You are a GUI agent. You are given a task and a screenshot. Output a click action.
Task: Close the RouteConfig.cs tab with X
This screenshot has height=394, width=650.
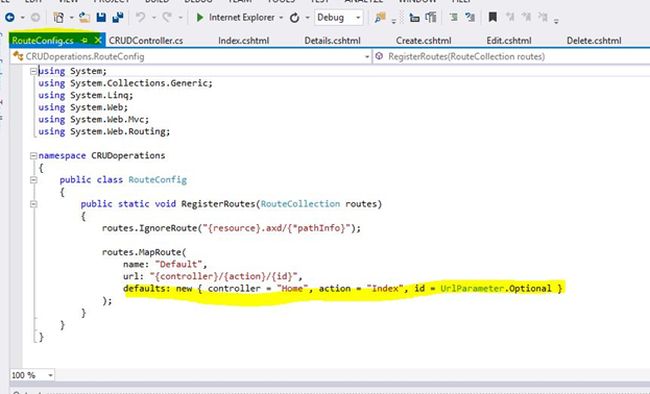[98, 40]
